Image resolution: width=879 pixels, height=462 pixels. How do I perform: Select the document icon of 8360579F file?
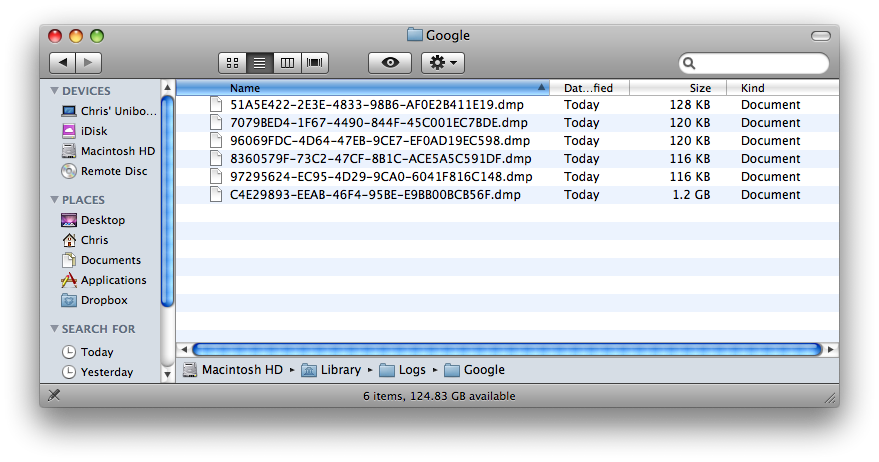point(216,158)
